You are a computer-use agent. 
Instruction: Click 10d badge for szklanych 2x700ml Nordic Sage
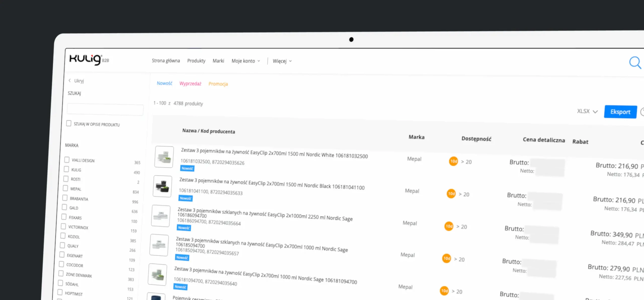pyautogui.click(x=447, y=258)
